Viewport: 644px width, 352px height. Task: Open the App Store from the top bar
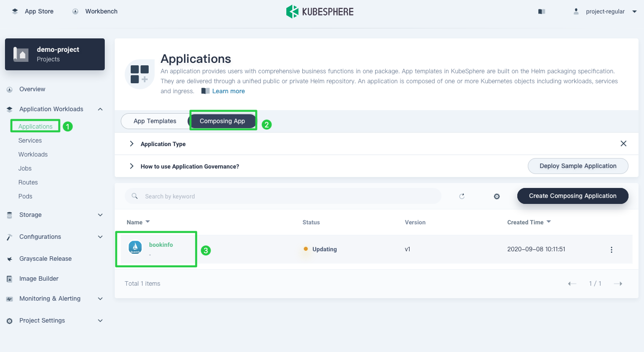coord(38,11)
